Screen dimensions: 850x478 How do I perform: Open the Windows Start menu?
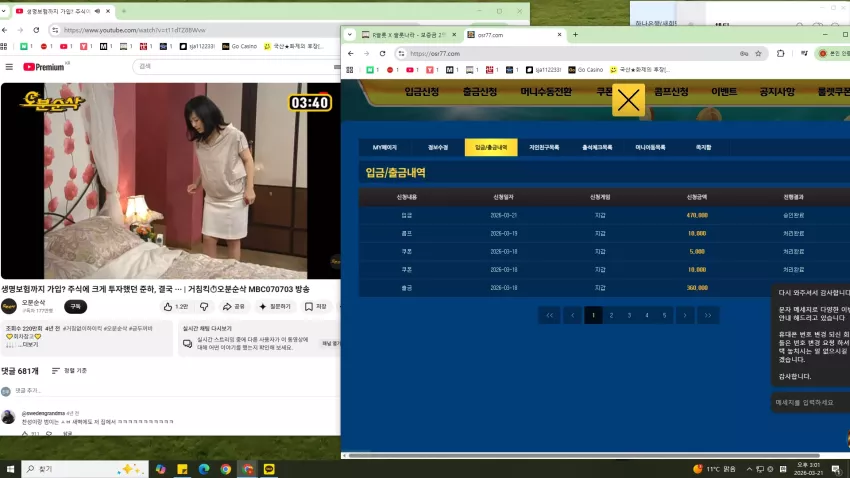10,469
